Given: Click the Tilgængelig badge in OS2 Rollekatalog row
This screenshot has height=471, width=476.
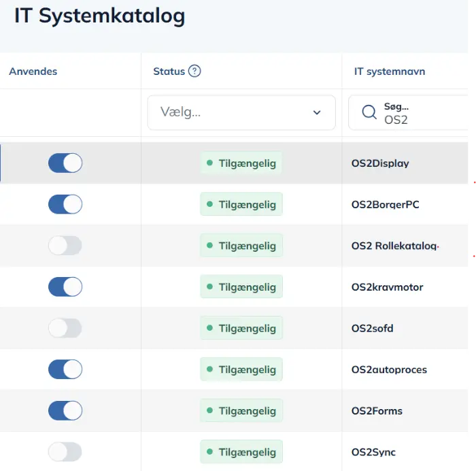Looking at the screenshot, I should (x=241, y=246).
